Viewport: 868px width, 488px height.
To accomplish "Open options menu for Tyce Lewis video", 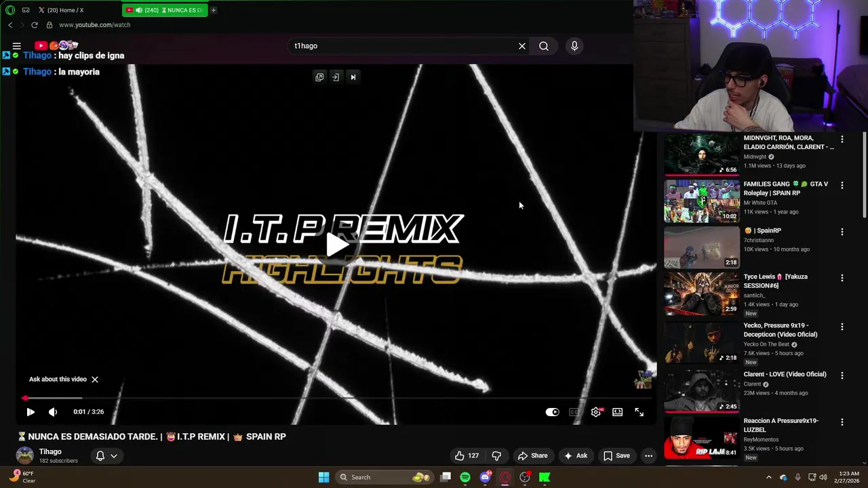I will click(x=842, y=278).
